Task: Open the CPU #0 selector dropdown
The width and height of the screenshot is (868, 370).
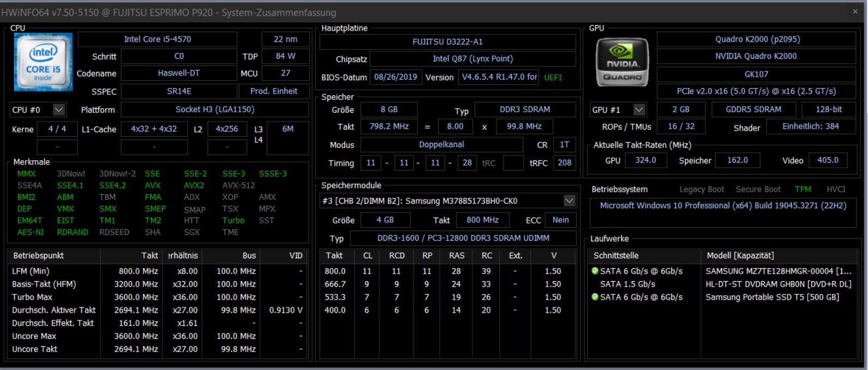Action: point(59,110)
